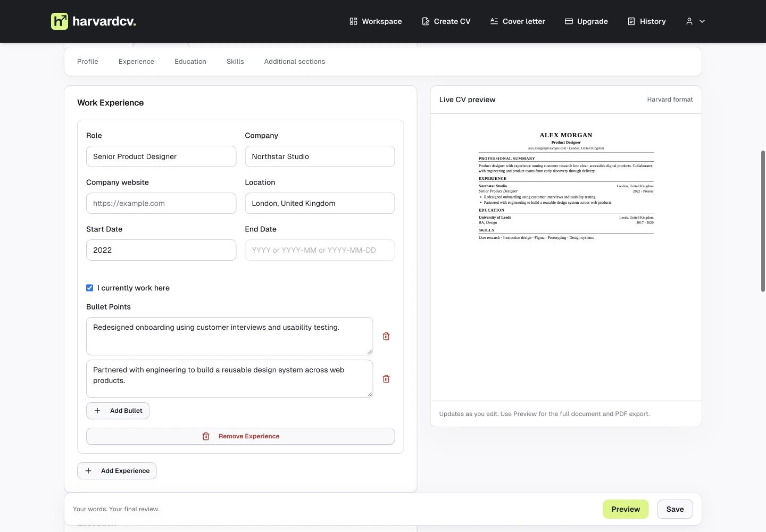Screen dimensions: 766x532
Task: Click the trash icon in Remove Experience
Action: tap(206, 436)
